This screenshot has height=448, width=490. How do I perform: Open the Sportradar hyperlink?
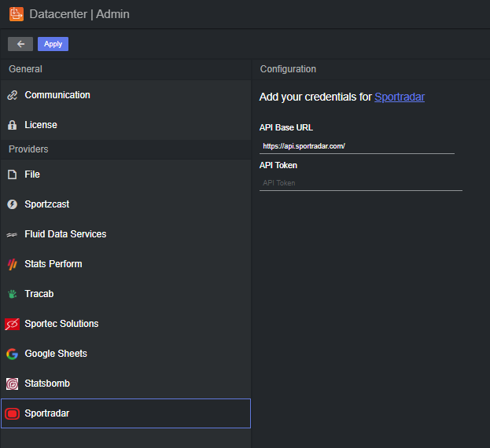(x=400, y=97)
